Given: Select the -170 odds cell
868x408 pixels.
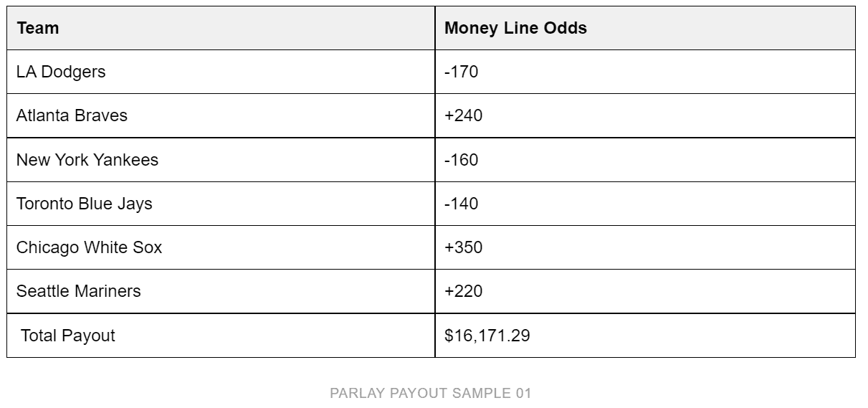Looking at the screenshot, I should click(645, 72).
